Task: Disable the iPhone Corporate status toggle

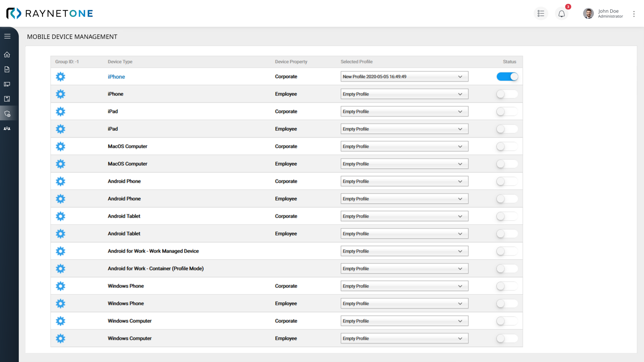Action: tap(507, 77)
